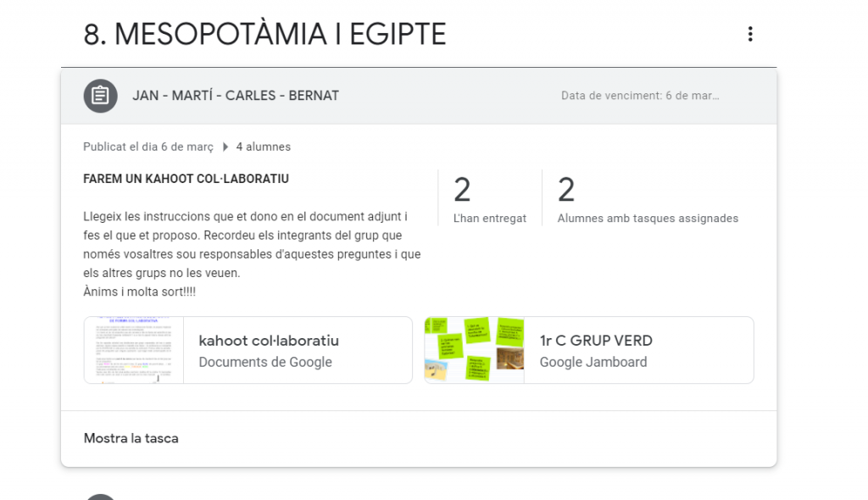Click the kahoot col·laboratiu attachment title
Image resolution: width=868 pixels, height=500 pixels.
pyautogui.click(x=269, y=341)
